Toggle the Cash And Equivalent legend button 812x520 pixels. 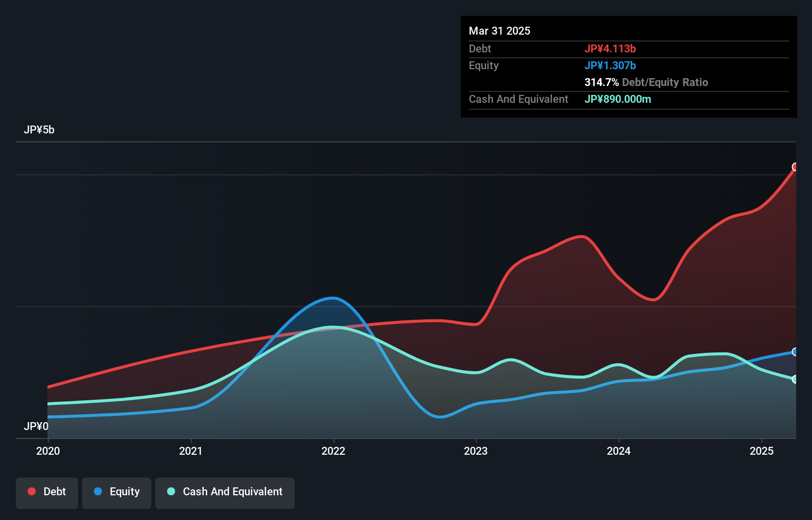coord(225,493)
